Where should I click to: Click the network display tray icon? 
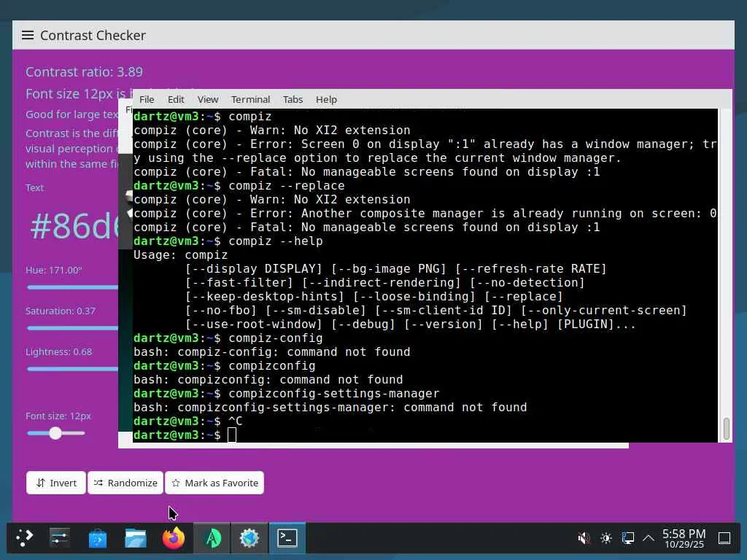coord(628,538)
